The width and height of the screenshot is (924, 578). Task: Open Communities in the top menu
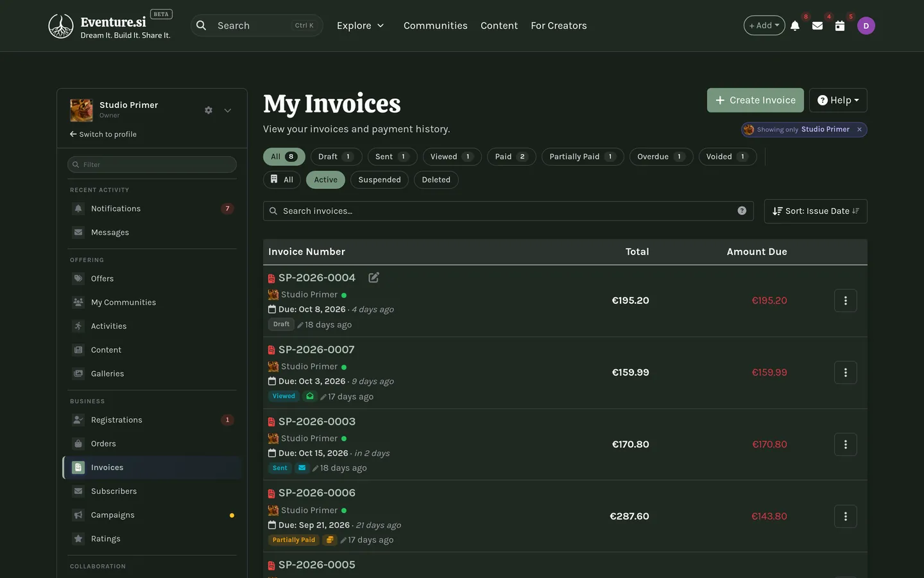tap(435, 26)
